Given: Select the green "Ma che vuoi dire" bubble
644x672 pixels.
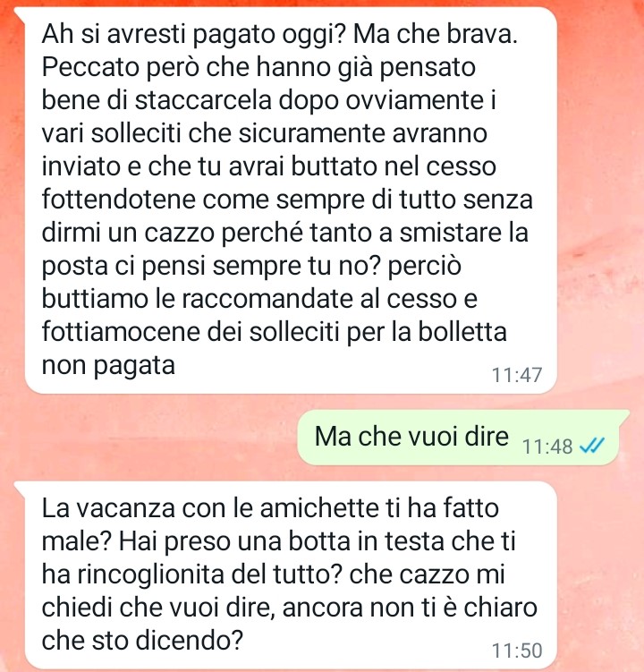Looking at the screenshot, I should (459, 438).
